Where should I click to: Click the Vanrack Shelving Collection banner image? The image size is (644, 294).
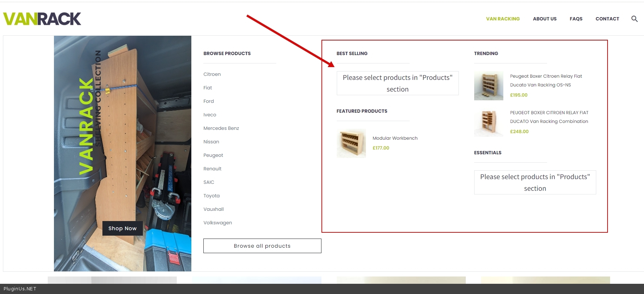click(122, 146)
